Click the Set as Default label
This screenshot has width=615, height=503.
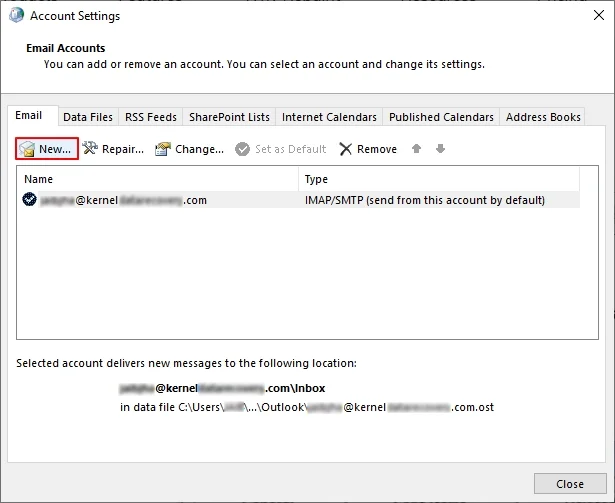(x=291, y=149)
